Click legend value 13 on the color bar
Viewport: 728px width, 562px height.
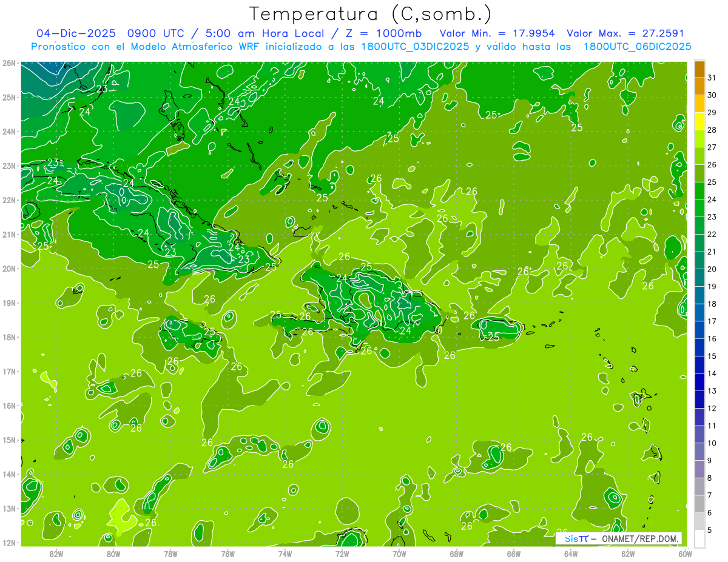tap(712, 391)
